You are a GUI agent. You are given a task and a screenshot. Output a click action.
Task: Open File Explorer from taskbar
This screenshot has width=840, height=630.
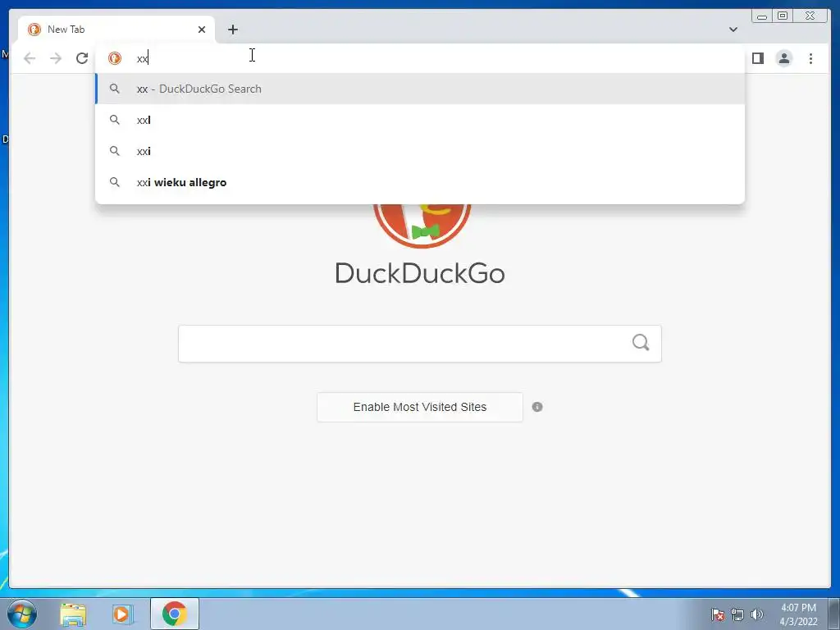tap(73, 614)
